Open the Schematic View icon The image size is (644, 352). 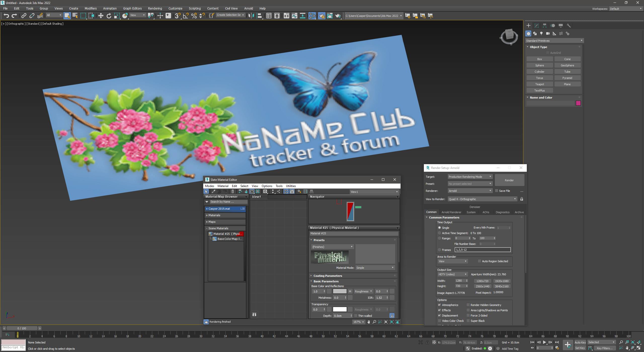click(x=302, y=16)
